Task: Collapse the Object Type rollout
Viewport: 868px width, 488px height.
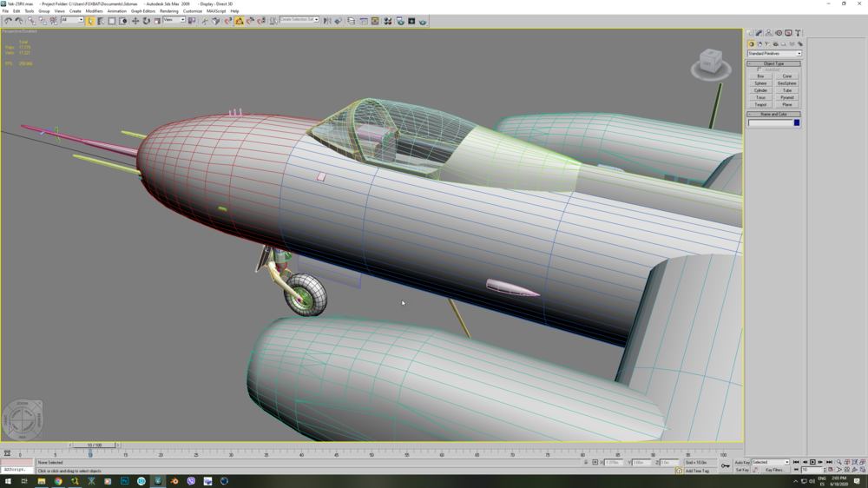Action: 774,63
